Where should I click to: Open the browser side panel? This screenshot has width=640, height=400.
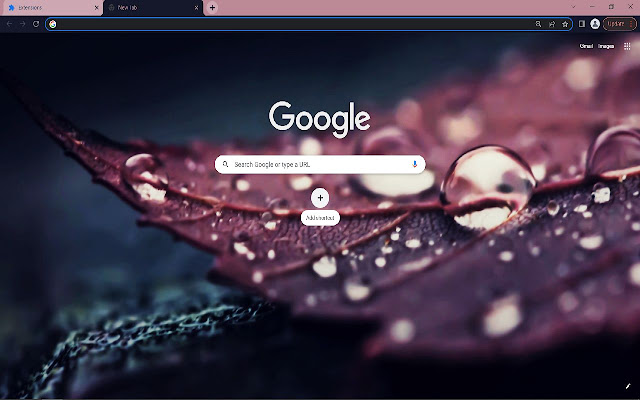(x=582, y=24)
